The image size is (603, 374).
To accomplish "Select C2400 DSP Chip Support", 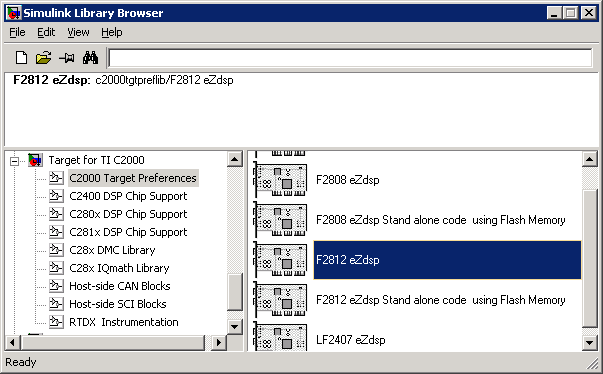I will tap(128, 196).
